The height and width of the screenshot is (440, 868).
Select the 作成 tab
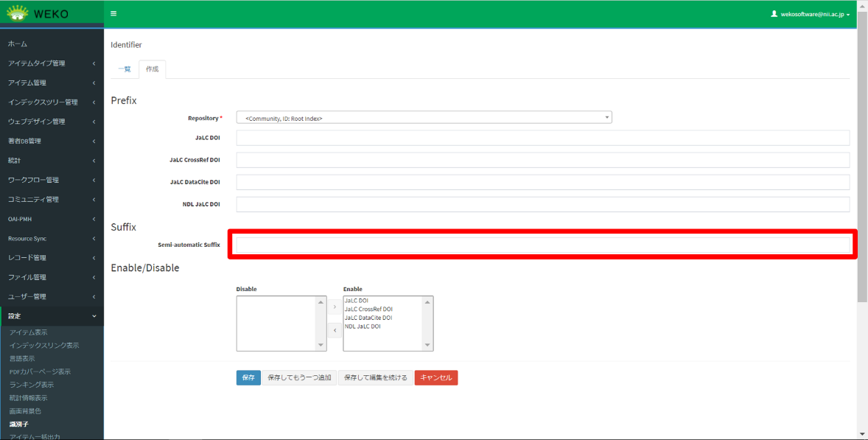(153, 69)
